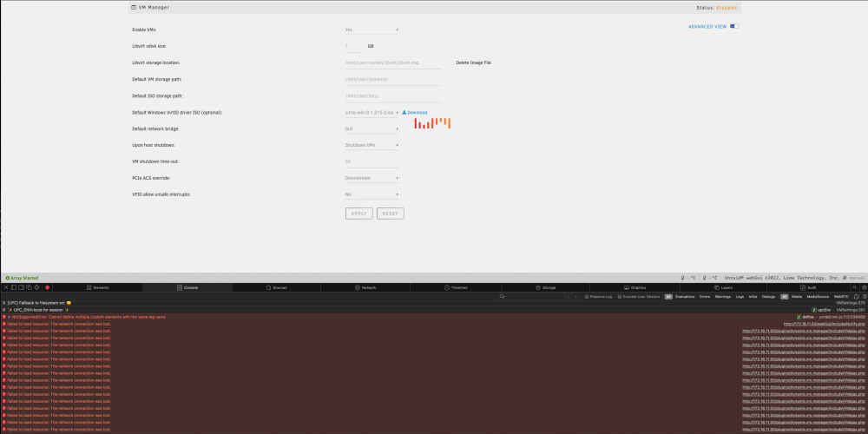This screenshot has height=434, width=868.
Task: Open the VMSettings:370 source link
Action: tap(850, 303)
